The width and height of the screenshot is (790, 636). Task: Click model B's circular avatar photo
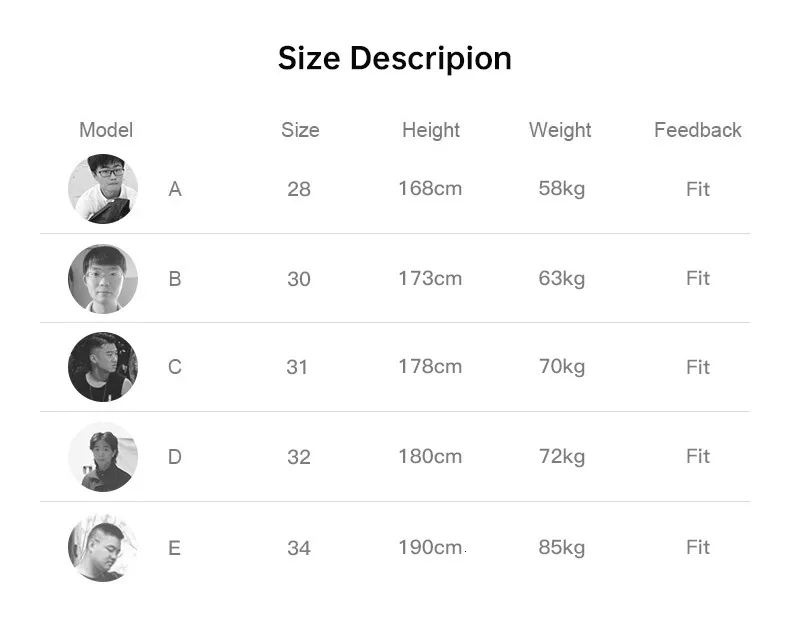[103, 279]
